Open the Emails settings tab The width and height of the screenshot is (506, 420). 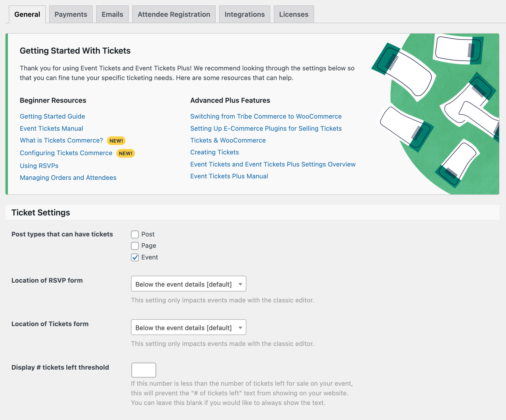[112, 14]
